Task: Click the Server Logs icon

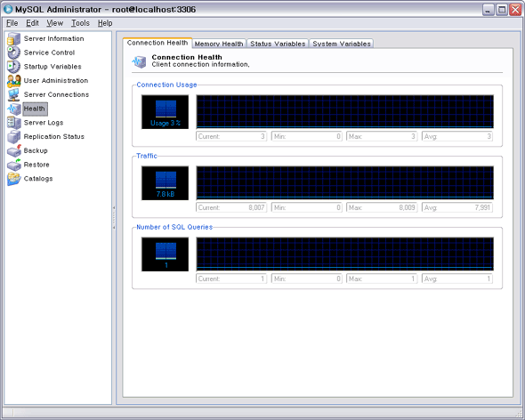Action: pyautogui.click(x=13, y=123)
